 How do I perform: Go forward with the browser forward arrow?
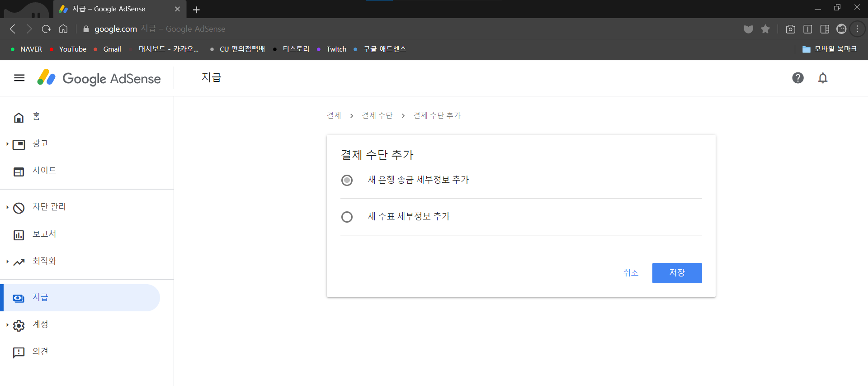pyautogui.click(x=29, y=29)
